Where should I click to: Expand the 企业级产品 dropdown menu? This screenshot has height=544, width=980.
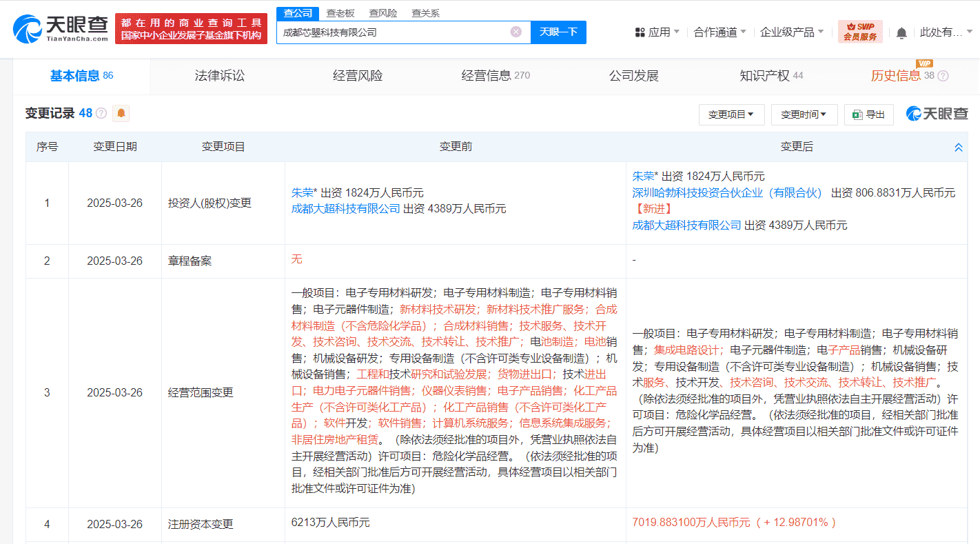coord(792,32)
